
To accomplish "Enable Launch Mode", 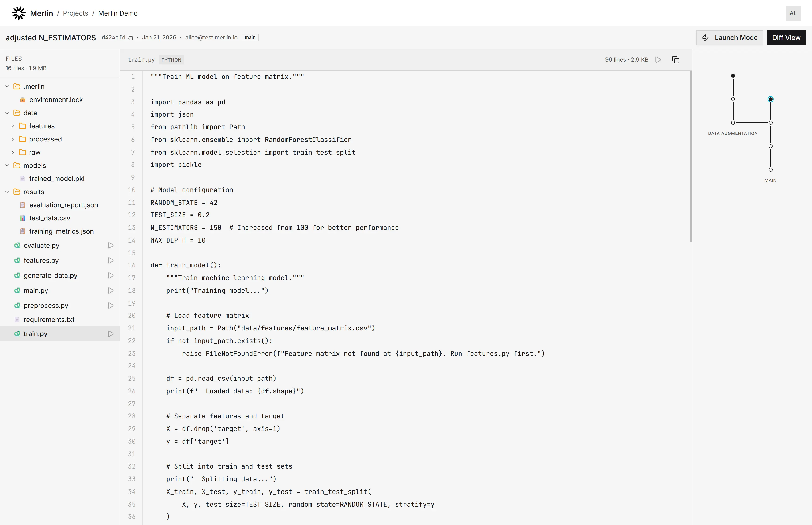I will [730, 38].
